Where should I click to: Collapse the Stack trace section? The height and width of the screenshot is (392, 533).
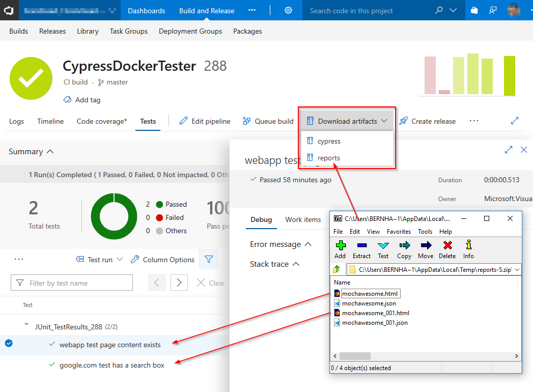point(296,264)
